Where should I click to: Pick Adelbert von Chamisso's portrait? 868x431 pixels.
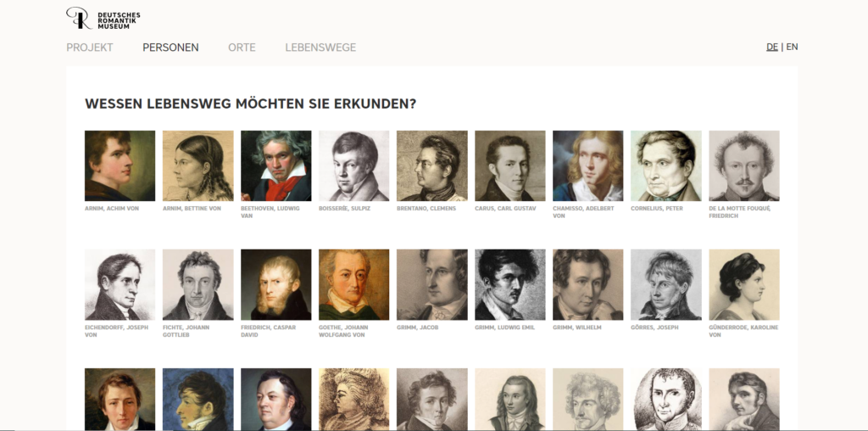click(x=588, y=165)
